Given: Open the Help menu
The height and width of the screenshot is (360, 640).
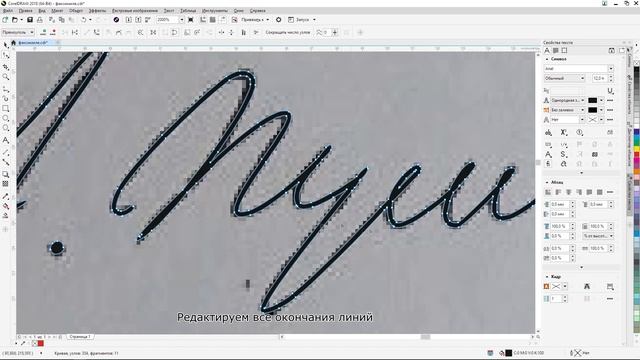Looking at the screenshot, I should click(257, 11).
